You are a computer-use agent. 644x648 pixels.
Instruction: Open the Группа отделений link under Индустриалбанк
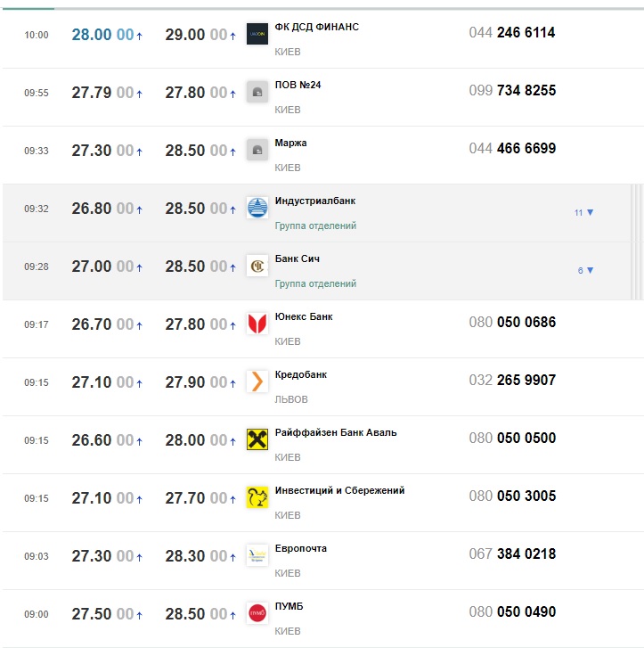[x=315, y=226]
